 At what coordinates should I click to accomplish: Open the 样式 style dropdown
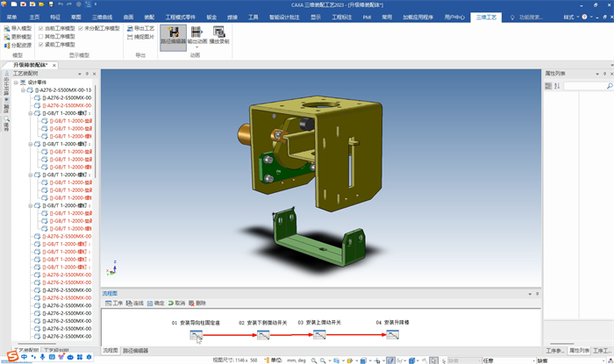click(x=570, y=17)
